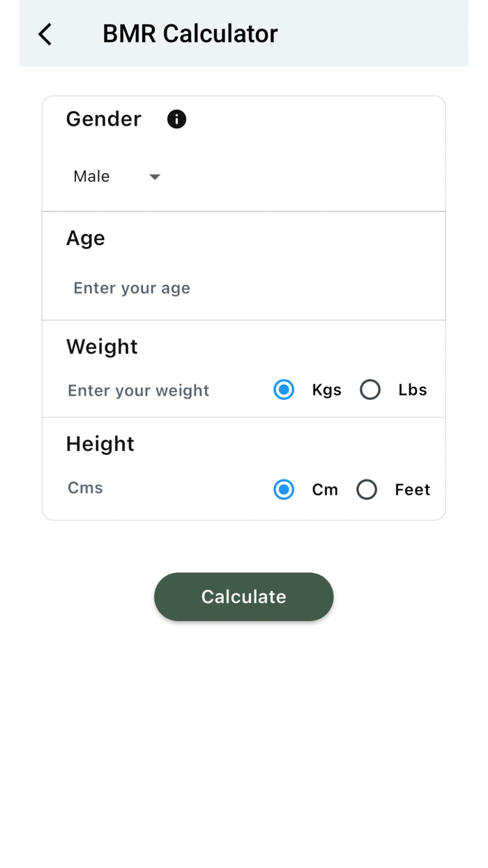
Task: Go back using the header arrow
Action: click(45, 34)
